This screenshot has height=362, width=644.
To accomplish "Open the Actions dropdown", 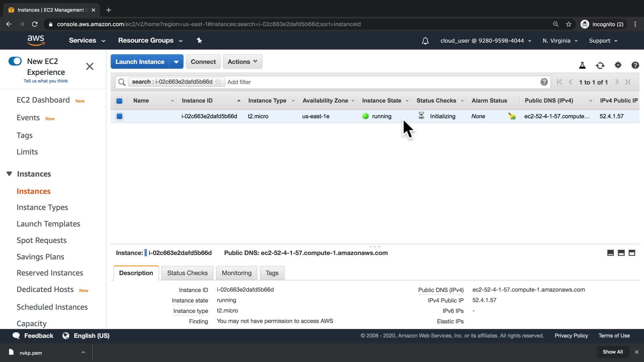I will coord(242,62).
